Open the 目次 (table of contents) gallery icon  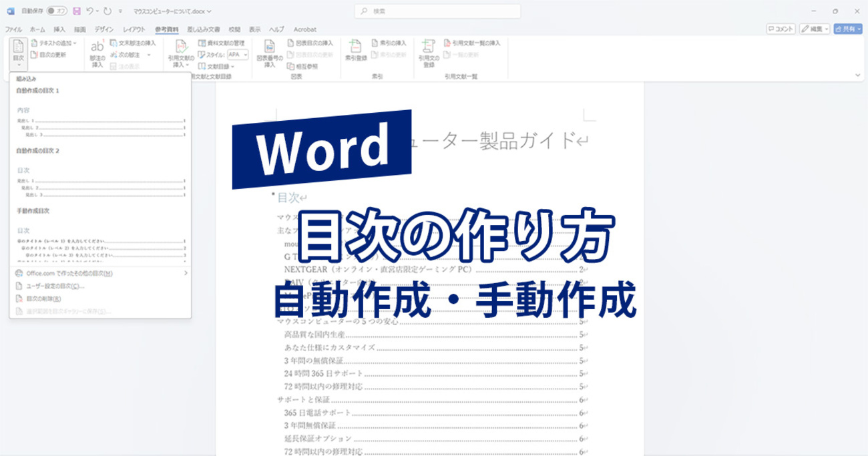pyautogui.click(x=17, y=50)
